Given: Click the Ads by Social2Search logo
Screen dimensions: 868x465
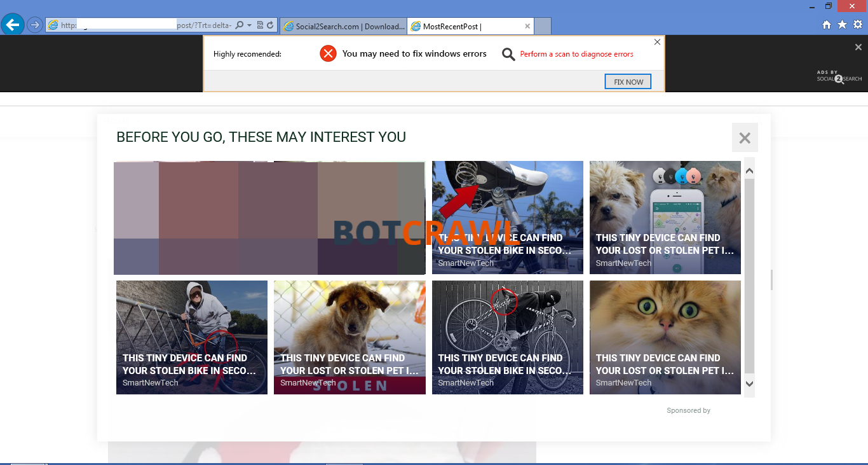Looking at the screenshot, I should [x=839, y=76].
